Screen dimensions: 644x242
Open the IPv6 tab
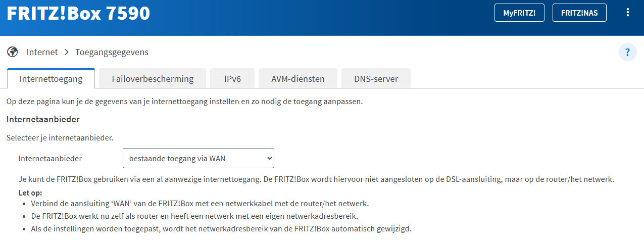coord(232,79)
